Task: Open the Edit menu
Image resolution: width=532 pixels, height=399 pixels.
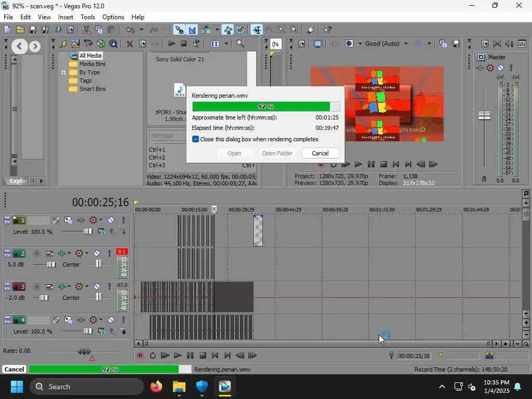Action: [x=25, y=17]
